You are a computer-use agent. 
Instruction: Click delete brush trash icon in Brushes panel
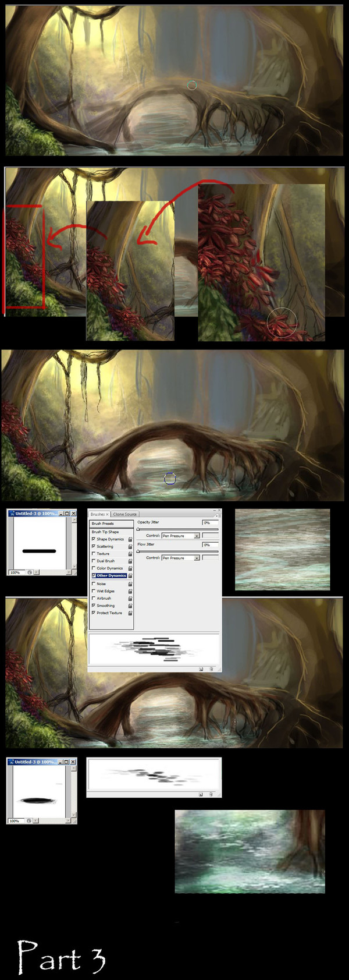[211, 669]
